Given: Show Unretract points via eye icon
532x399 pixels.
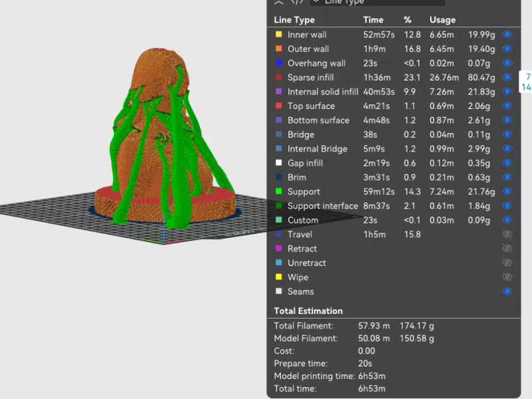Looking at the screenshot, I should [507, 263].
